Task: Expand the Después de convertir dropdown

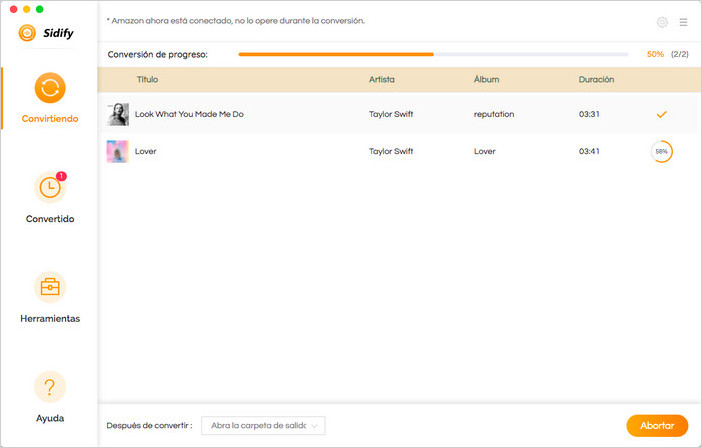Action: coord(263,426)
